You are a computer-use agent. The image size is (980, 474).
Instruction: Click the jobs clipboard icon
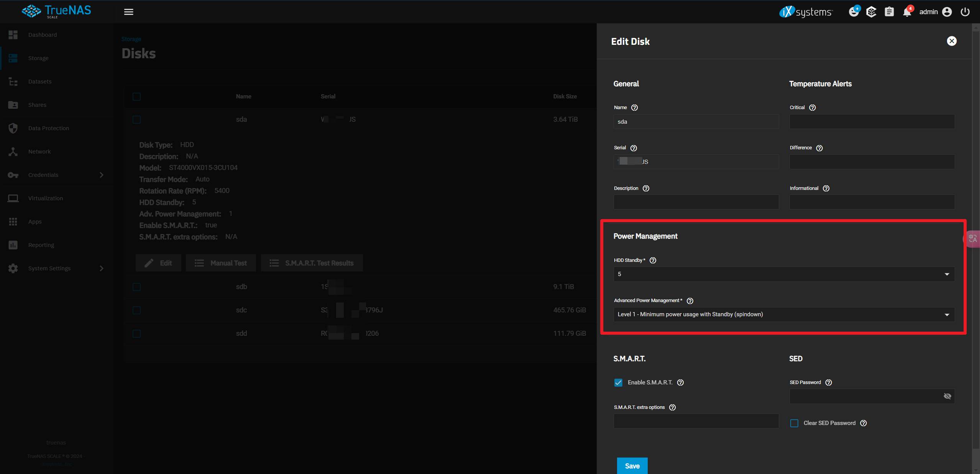889,12
